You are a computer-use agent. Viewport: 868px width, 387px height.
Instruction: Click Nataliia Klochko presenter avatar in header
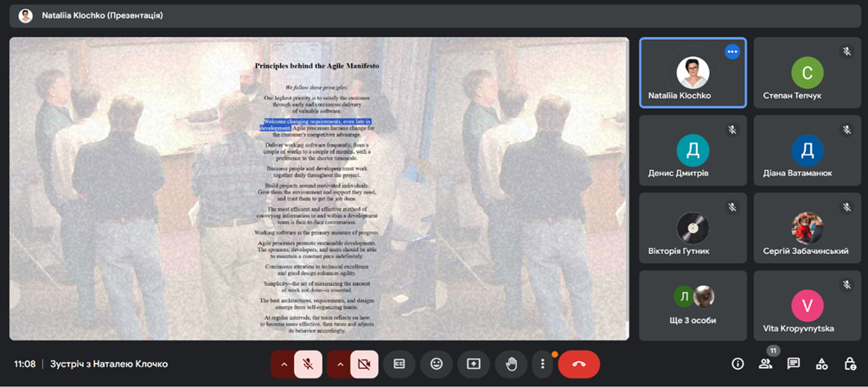click(25, 16)
